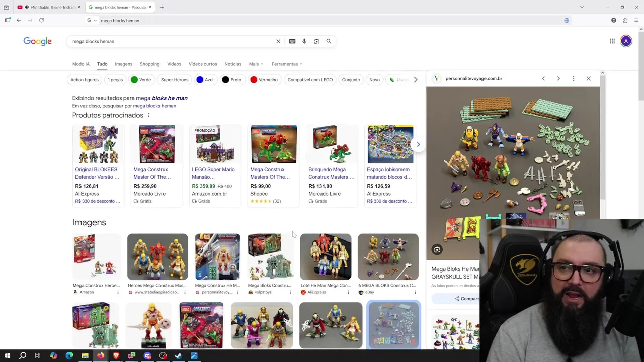
Task: Open Original BLOKEES Defender product link
Action: tap(97, 173)
